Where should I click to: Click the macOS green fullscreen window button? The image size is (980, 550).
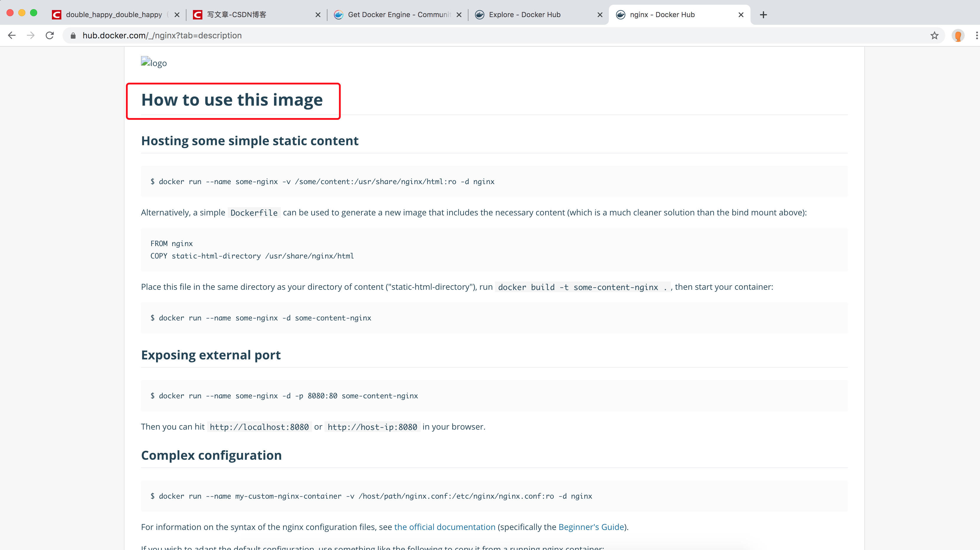pyautogui.click(x=33, y=13)
